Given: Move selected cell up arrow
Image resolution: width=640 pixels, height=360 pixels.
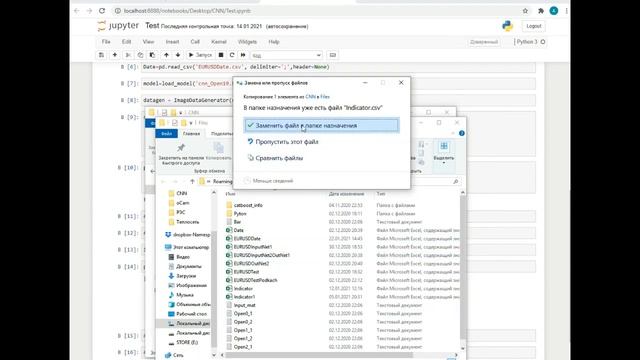Looking at the screenshot, I should click(166, 55).
